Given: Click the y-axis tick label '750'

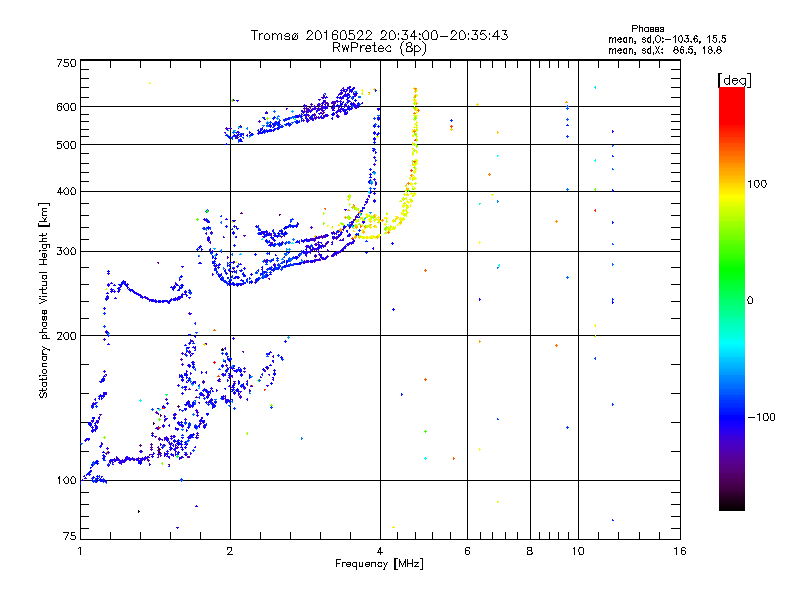Looking at the screenshot, I should (x=66, y=63).
